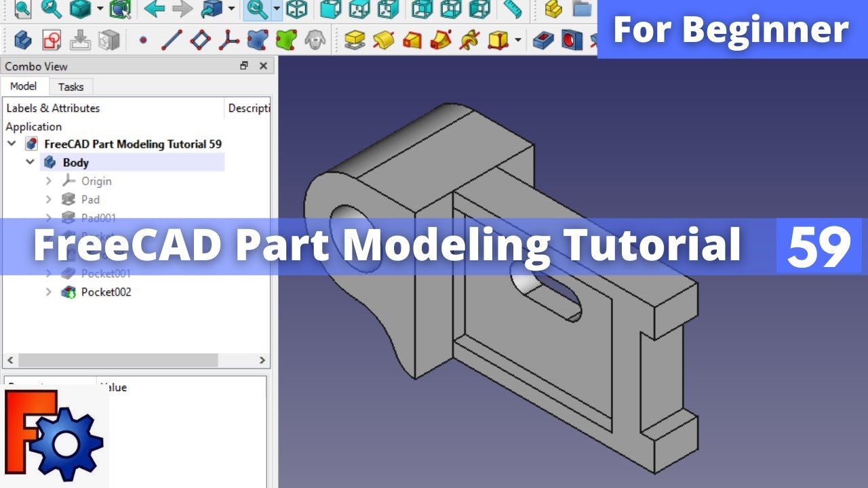Click the Clone sheep icon

click(314, 40)
